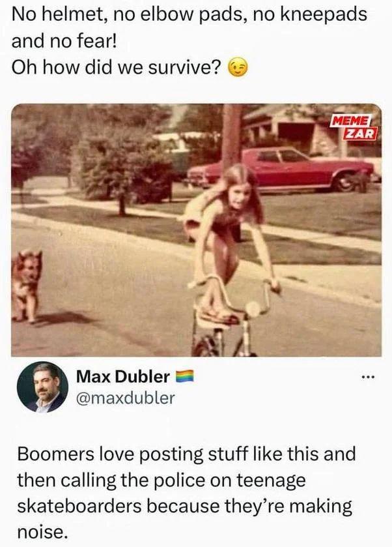Click the word 'skateboarders' in the tweet

(x=79, y=506)
